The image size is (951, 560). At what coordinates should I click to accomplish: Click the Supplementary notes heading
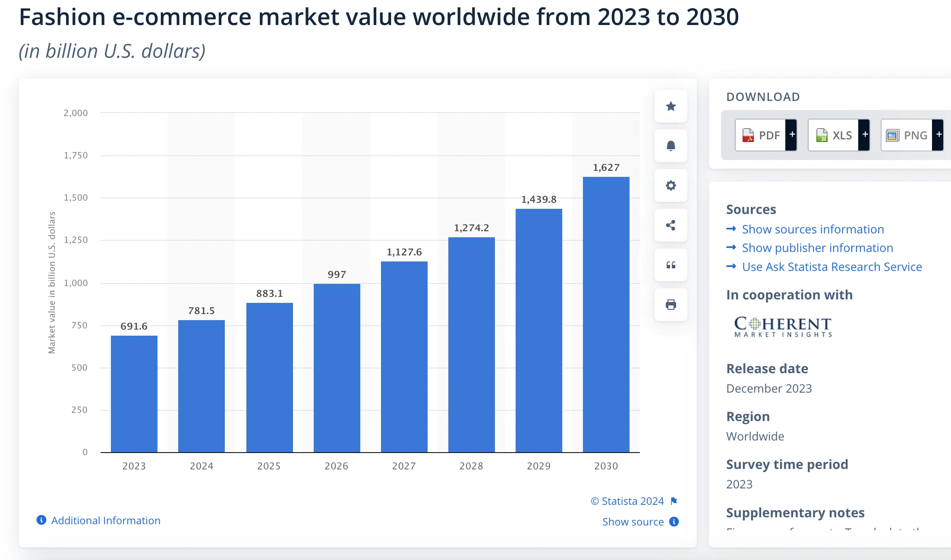[795, 513]
